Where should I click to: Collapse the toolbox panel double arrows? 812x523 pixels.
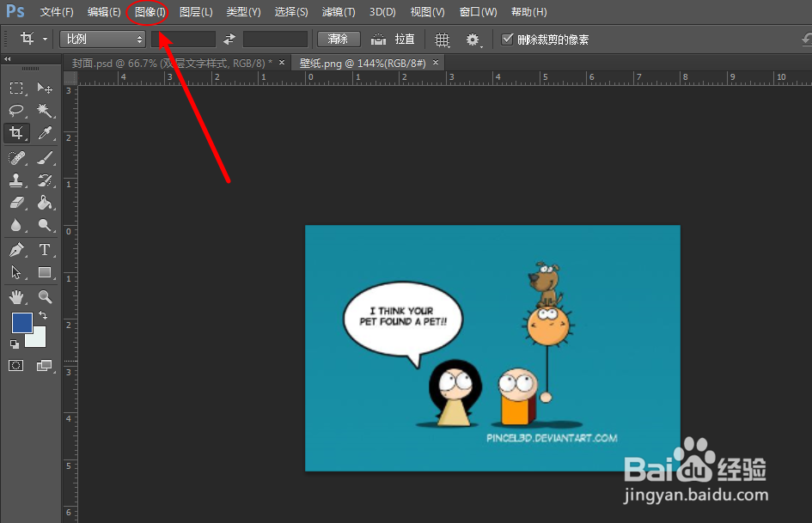click(7, 58)
